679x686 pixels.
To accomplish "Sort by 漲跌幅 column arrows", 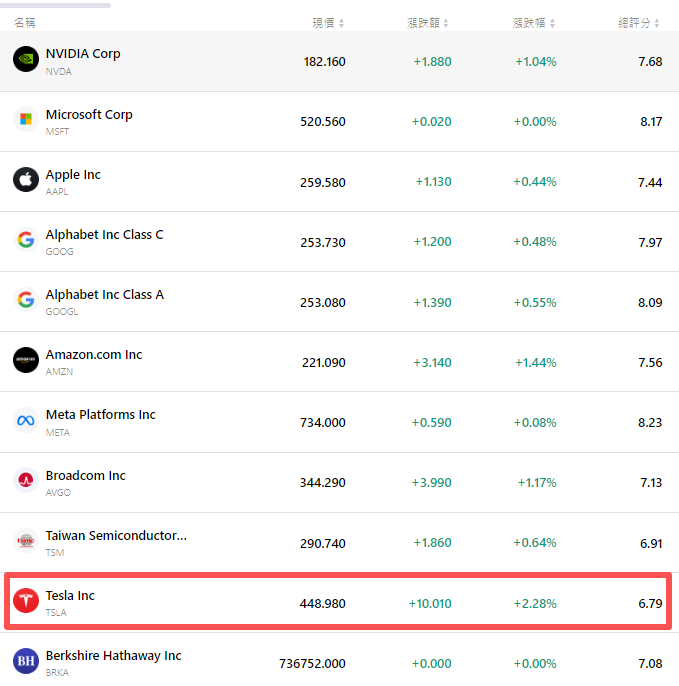I will click(x=551, y=22).
